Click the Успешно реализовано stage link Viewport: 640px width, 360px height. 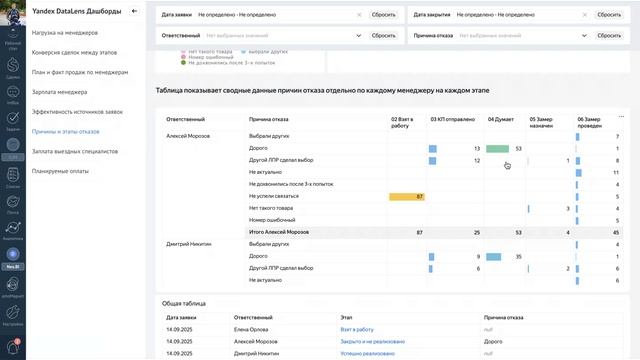367,353
